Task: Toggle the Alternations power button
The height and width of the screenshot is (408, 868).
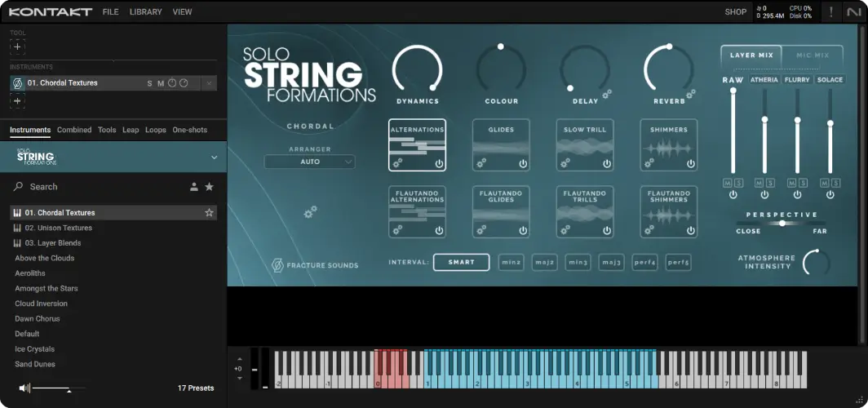Action: pos(440,164)
